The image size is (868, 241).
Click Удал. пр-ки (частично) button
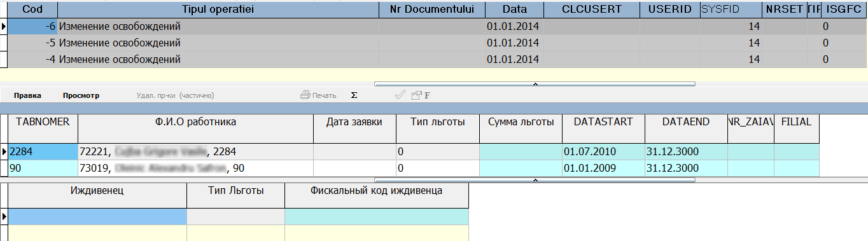[175, 95]
